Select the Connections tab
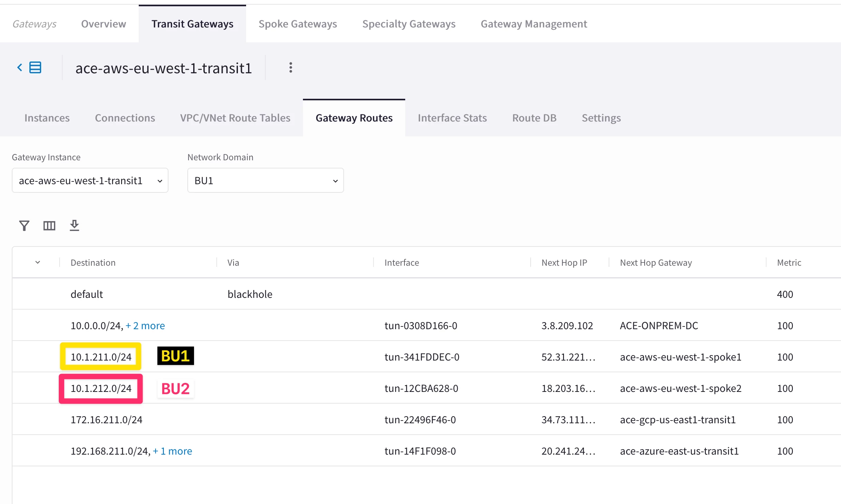841x504 pixels. [125, 118]
